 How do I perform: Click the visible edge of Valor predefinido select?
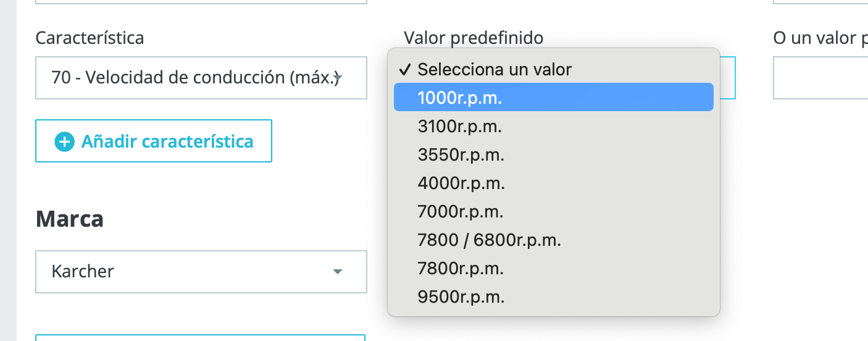pyautogui.click(x=728, y=78)
